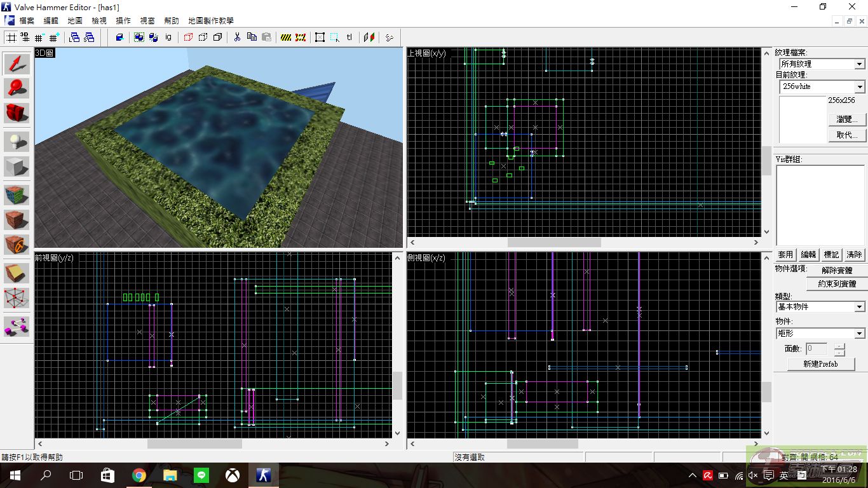
Task: Activate the Magnify tool
Action: coord(17,88)
